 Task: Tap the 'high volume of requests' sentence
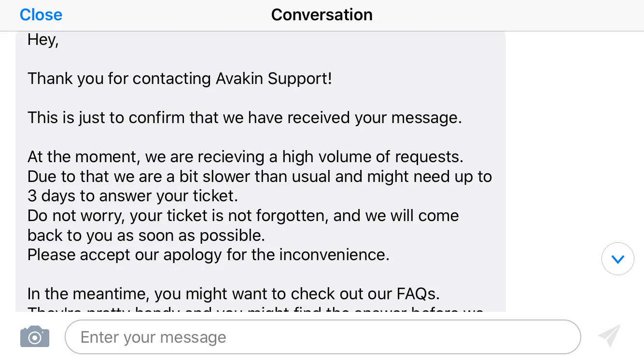(246, 157)
